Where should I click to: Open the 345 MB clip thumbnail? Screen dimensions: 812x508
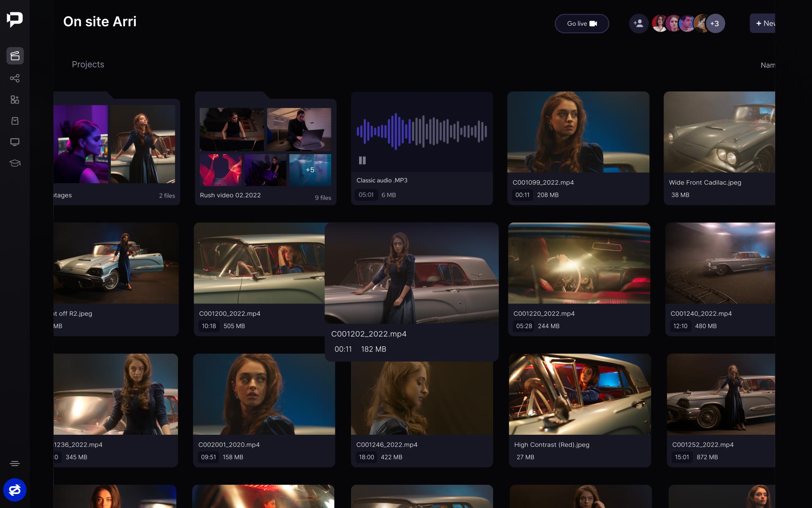(116, 394)
